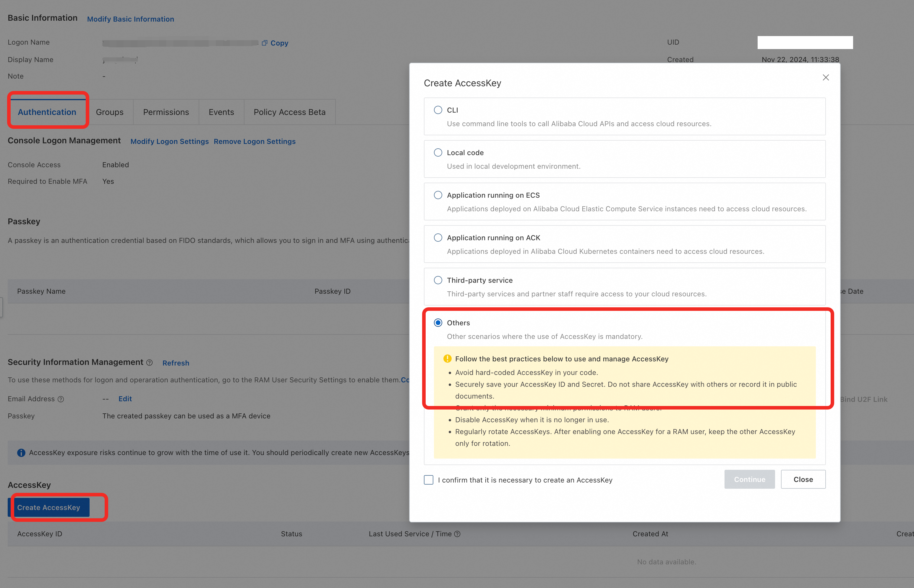Open the Policy Access Beta tab

coord(289,112)
